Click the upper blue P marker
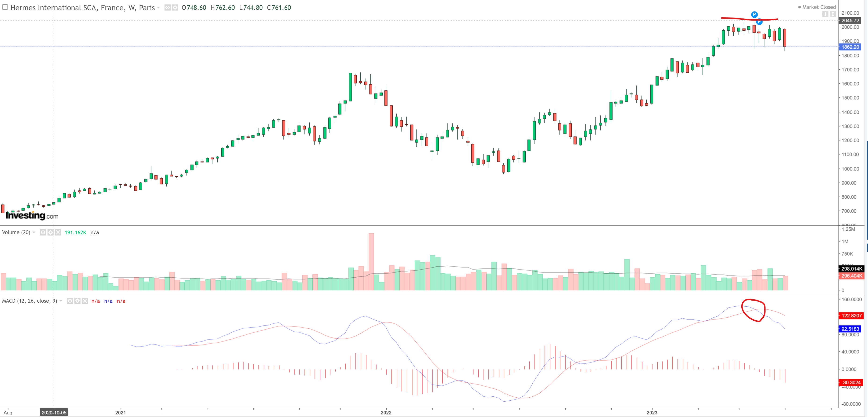The height and width of the screenshot is (417, 868). tap(754, 15)
